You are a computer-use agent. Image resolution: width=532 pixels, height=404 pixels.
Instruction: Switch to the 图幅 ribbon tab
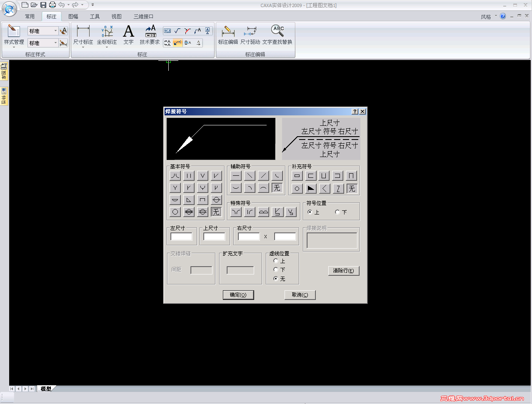pos(73,17)
